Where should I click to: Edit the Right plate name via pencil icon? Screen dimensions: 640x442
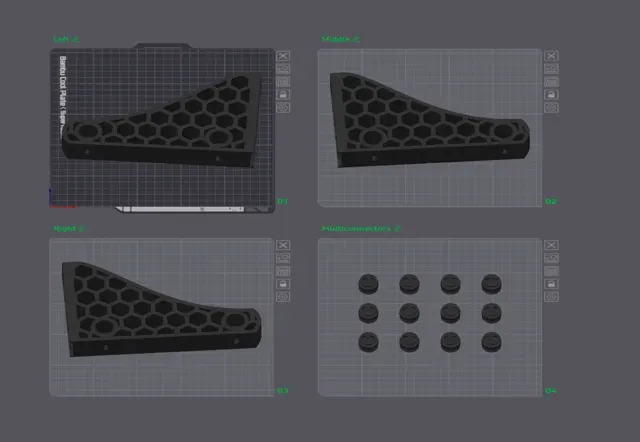click(82, 229)
